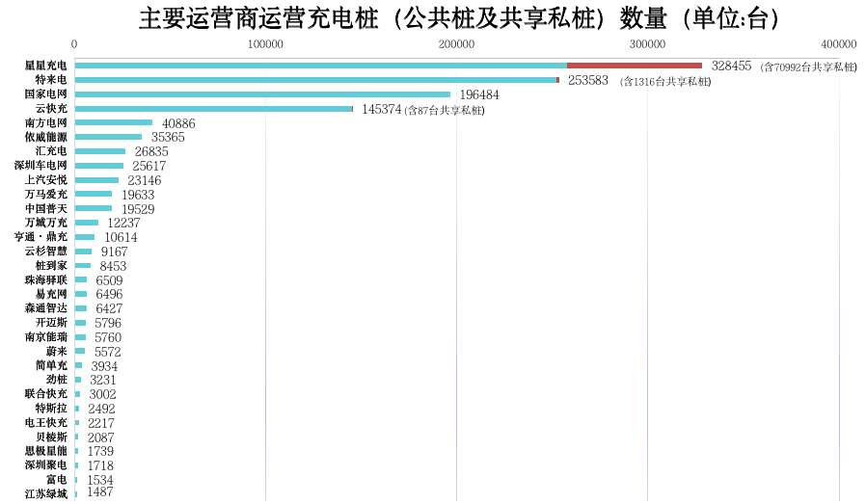The width and height of the screenshot is (866, 504).
Task: Select the data value 8453
Action: pos(113,266)
